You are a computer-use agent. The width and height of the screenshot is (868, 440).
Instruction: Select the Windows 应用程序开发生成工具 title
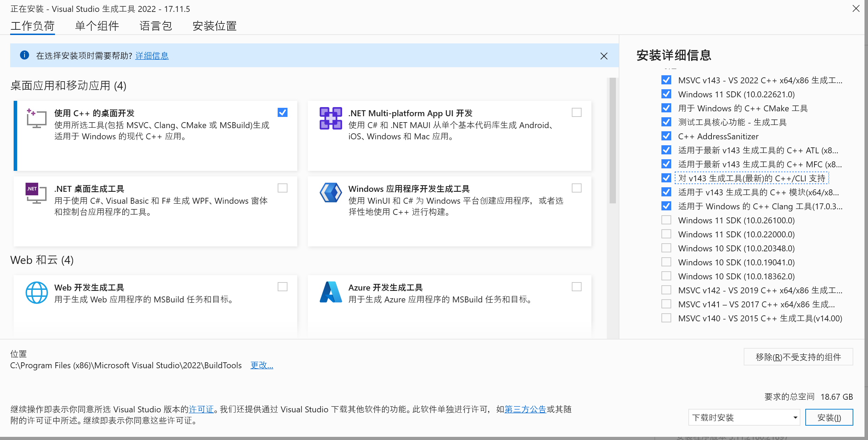(409, 189)
